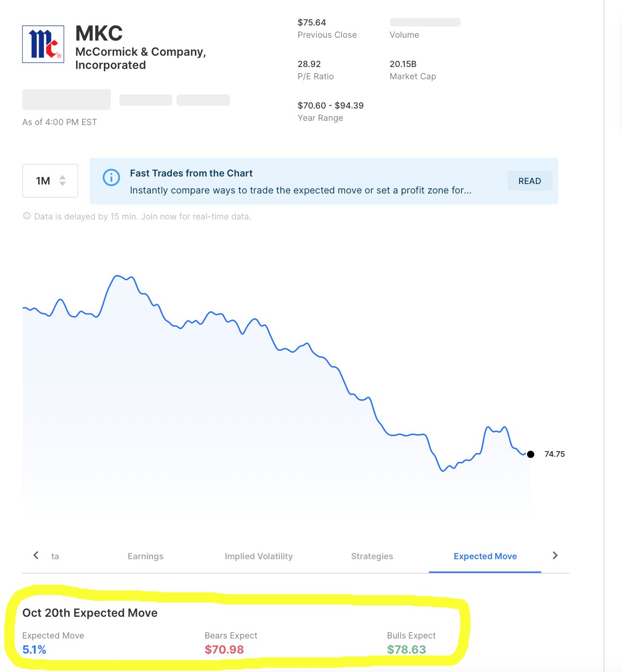Open the Implied Volatility tab
This screenshot has width=622, height=672.
click(x=259, y=556)
